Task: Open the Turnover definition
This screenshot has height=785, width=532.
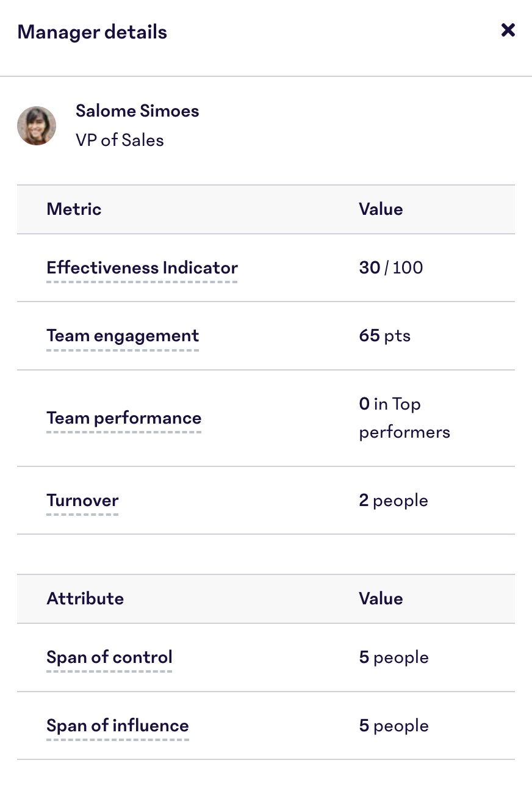Action: coord(82,500)
